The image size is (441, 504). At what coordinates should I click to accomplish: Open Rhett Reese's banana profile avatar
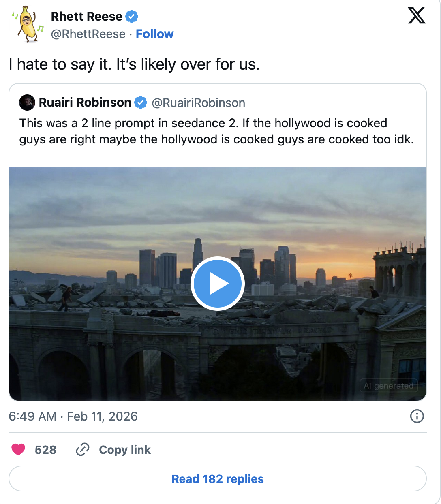point(28,23)
